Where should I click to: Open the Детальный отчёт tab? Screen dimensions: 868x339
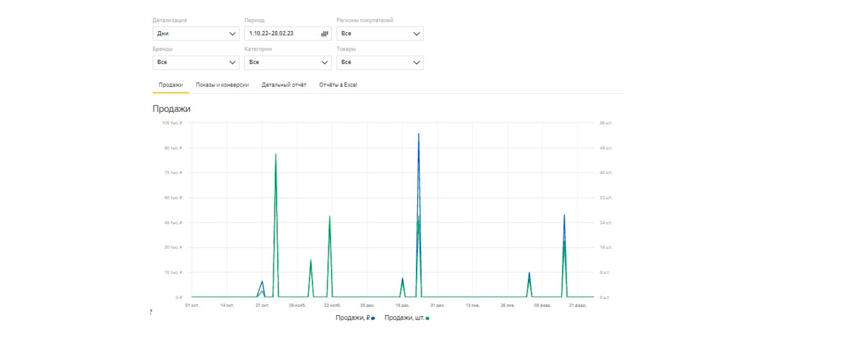[x=284, y=85]
